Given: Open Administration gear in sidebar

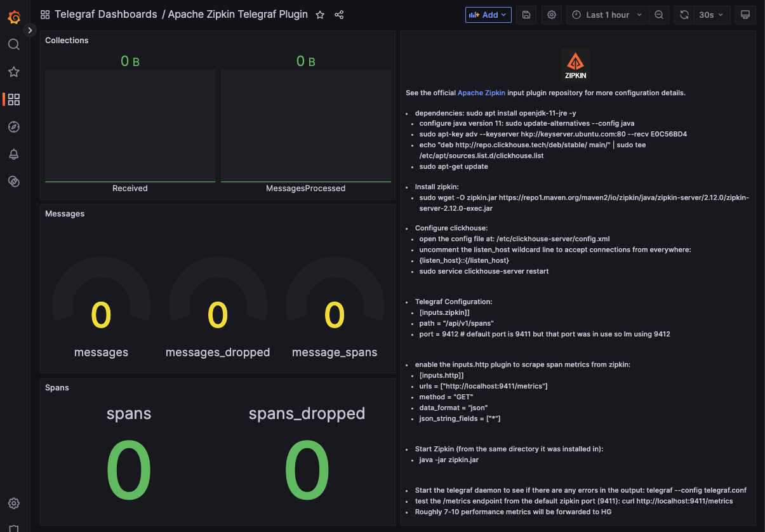Looking at the screenshot, I should [14, 503].
